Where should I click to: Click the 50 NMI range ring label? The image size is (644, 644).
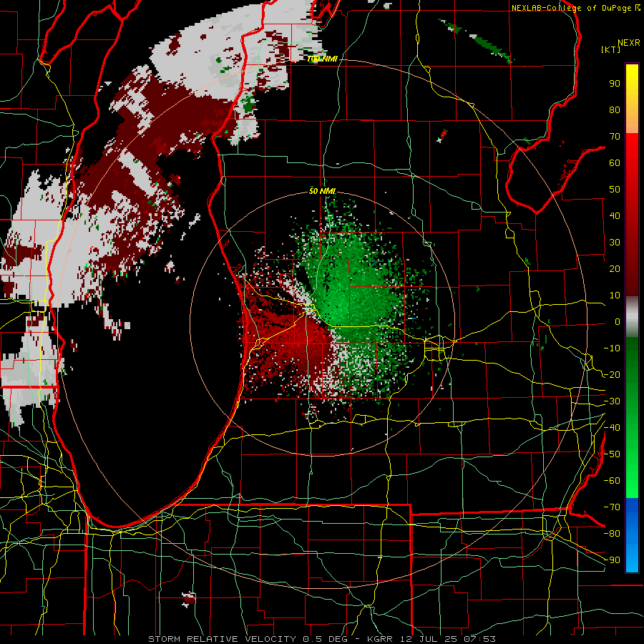pyautogui.click(x=323, y=191)
